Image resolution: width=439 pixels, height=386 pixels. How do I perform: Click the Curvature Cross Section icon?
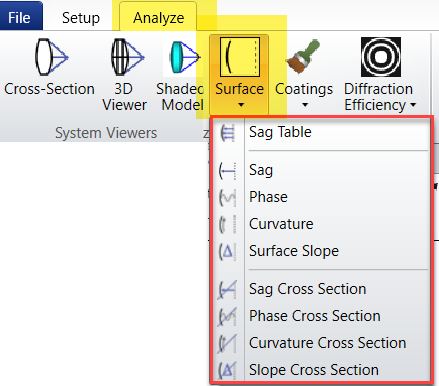coord(227,343)
